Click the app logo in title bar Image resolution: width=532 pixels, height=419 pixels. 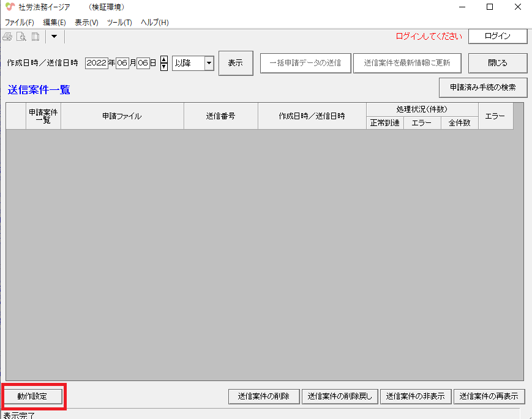[x=9, y=7]
